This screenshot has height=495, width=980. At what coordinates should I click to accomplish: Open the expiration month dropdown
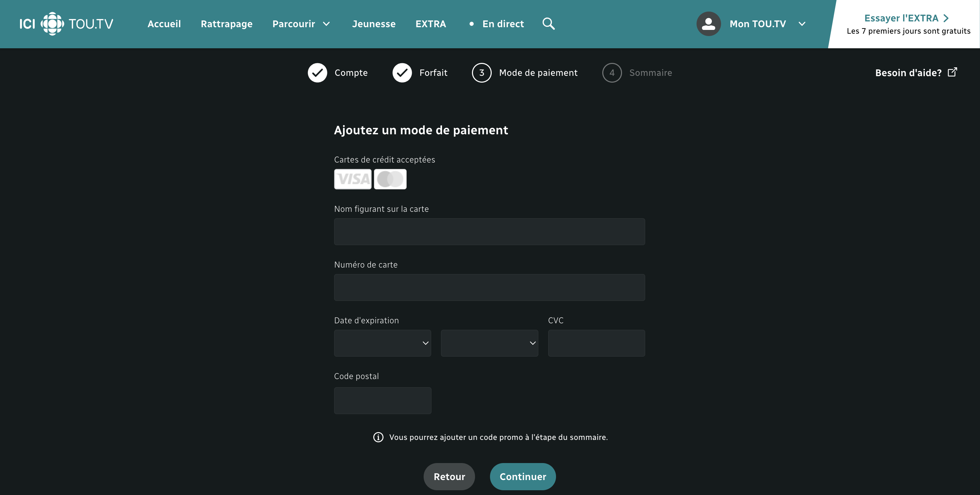pos(382,343)
